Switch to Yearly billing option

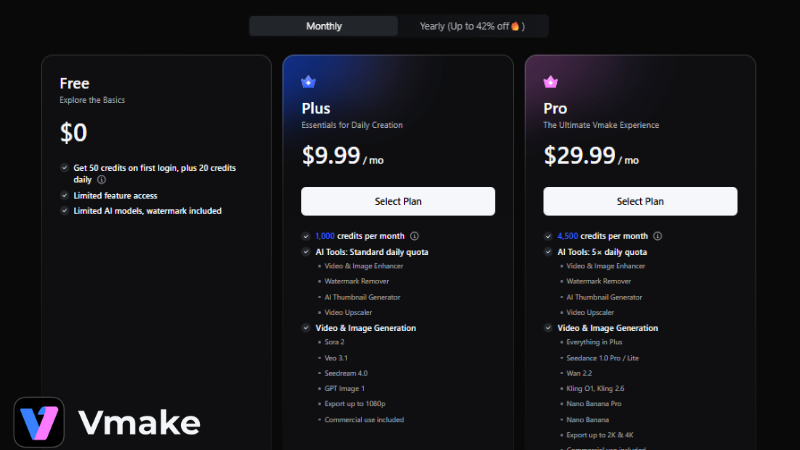[x=472, y=26]
